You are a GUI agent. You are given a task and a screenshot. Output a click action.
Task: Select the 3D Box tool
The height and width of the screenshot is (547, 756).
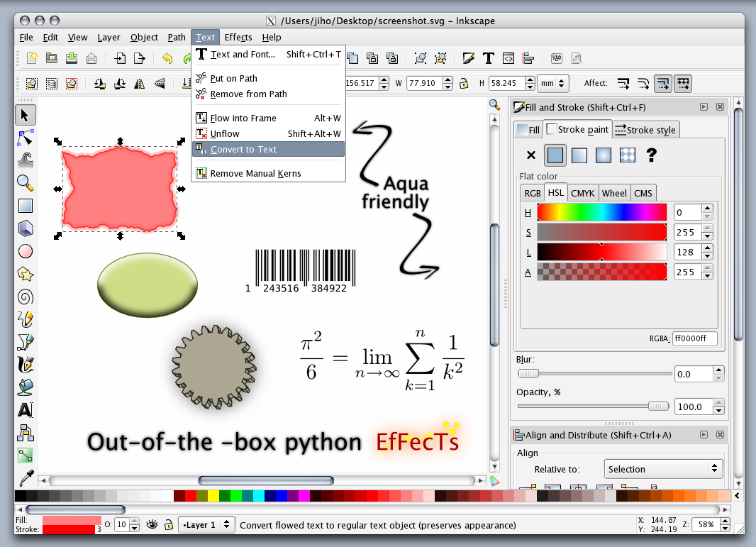point(26,228)
